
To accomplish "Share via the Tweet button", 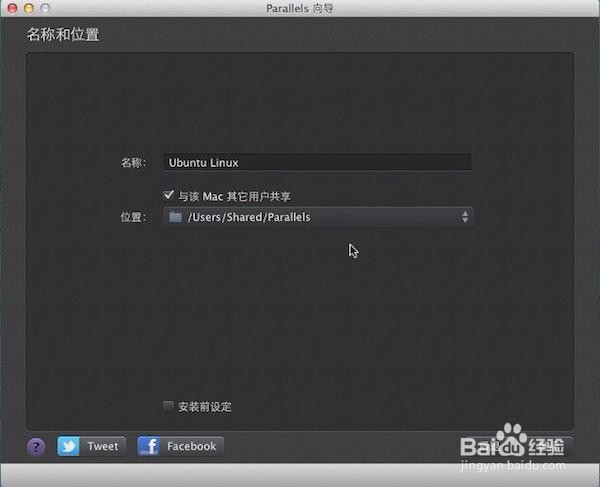I will pos(91,446).
